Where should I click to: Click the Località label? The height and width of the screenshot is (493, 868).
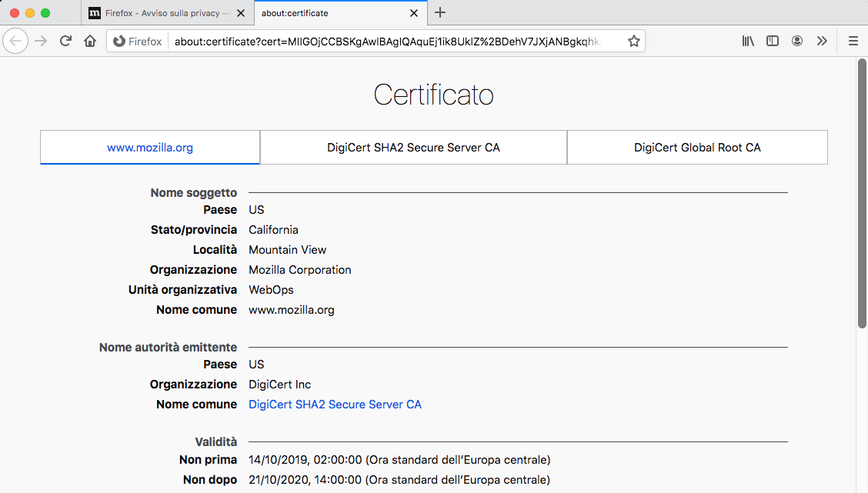pyautogui.click(x=215, y=250)
